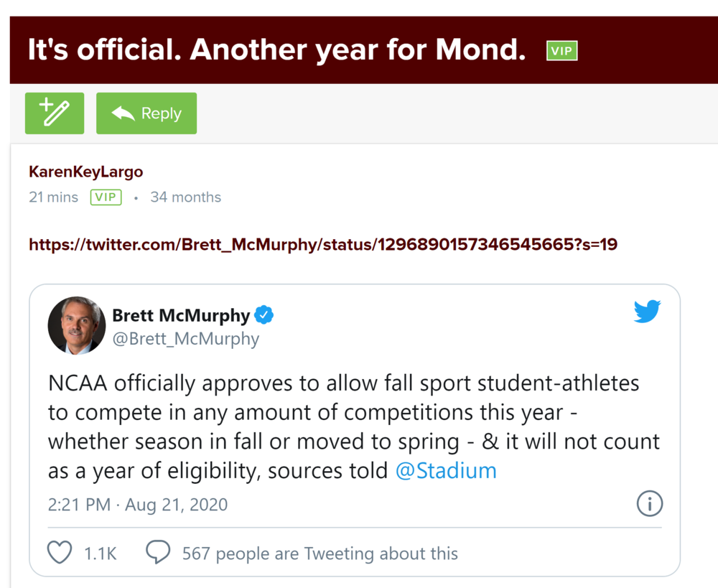The width and height of the screenshot is (718, 588).
Task: Click the '34 months' text in post header
Action: 185,197
